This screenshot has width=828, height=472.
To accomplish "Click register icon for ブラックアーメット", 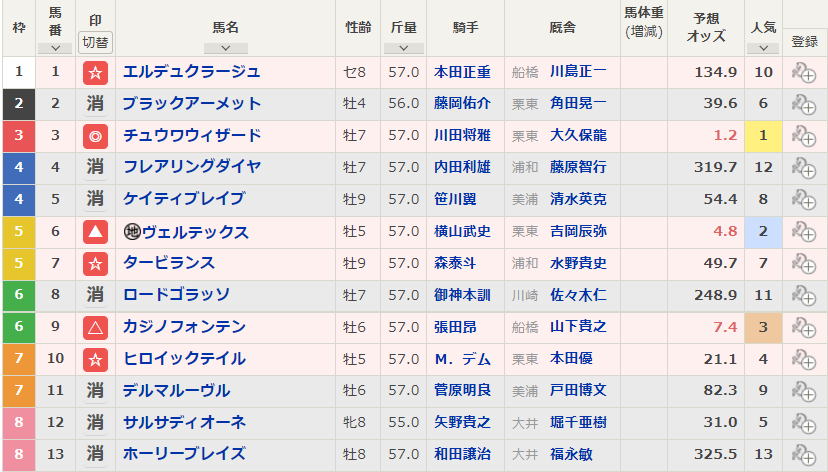I will pos(804,105).
